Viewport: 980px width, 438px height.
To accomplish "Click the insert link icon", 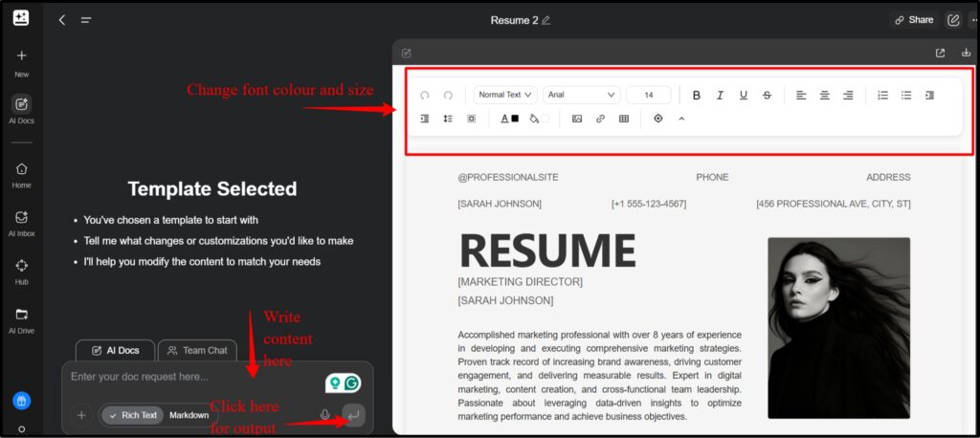I will click(x=600, y=119).
